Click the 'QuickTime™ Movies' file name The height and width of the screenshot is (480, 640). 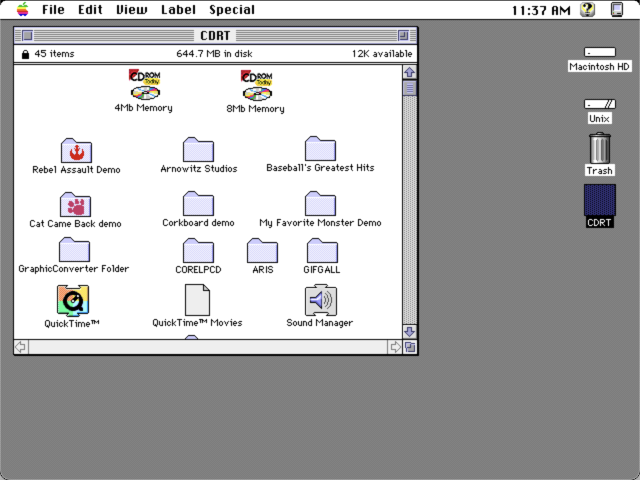(197, 322)
